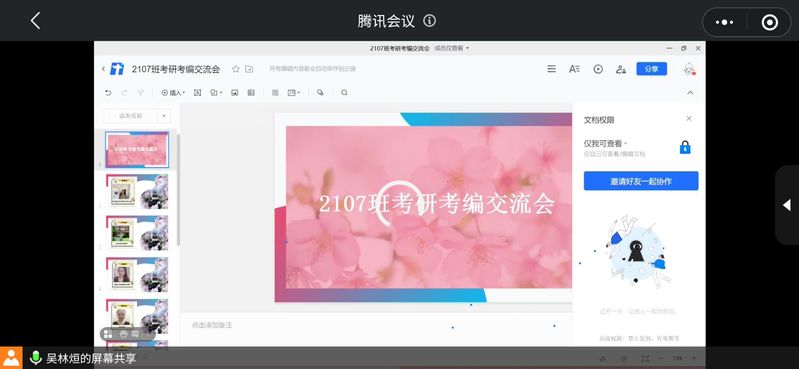Click the Tencent Docs blue logo icon
The height and width of the screenshot is (369, 799).
click(x=117, y=69)
